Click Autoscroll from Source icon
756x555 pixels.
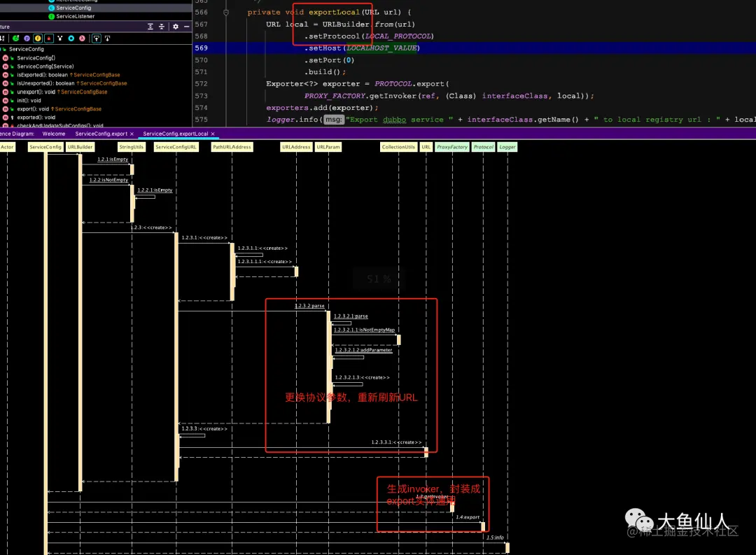(x=107, y=38)
